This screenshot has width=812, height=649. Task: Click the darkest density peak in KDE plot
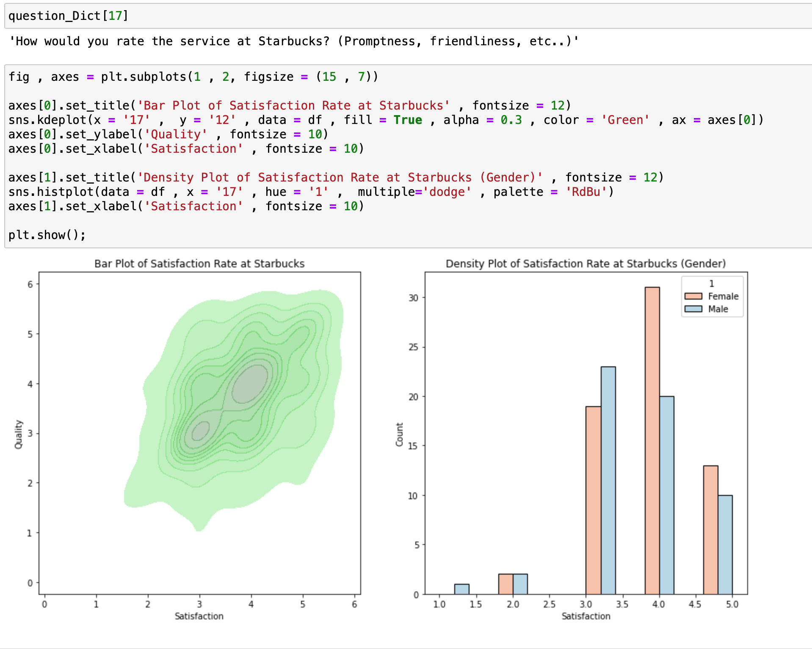tap(250, 383)
